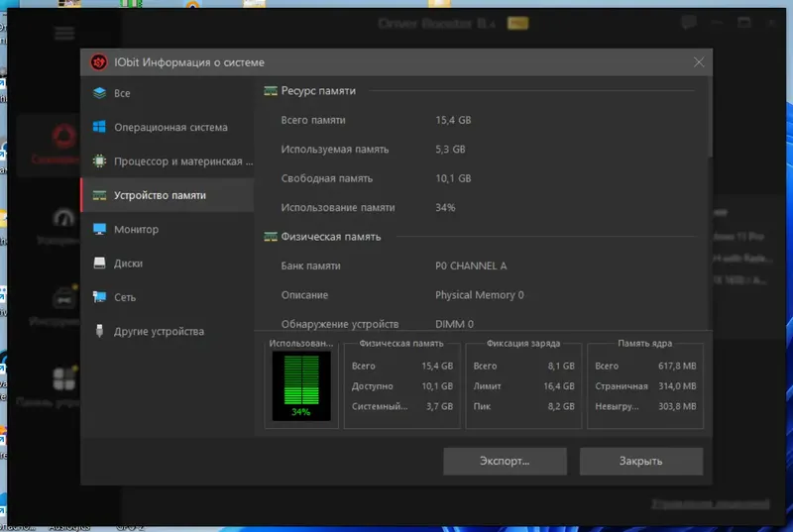Click the USB icon beside Другие устройства
This screenshot has width=793, height=532.
pos(100,331)
